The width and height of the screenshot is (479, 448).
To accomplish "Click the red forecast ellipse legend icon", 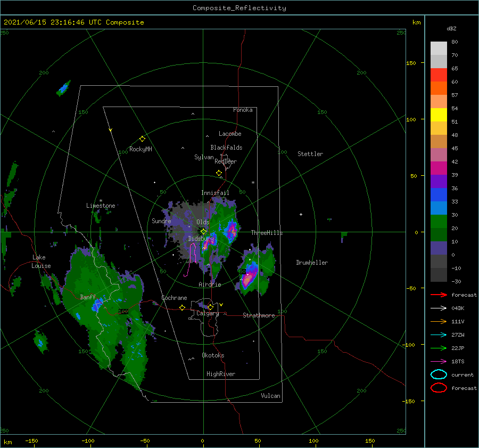I will click(439, 388).
